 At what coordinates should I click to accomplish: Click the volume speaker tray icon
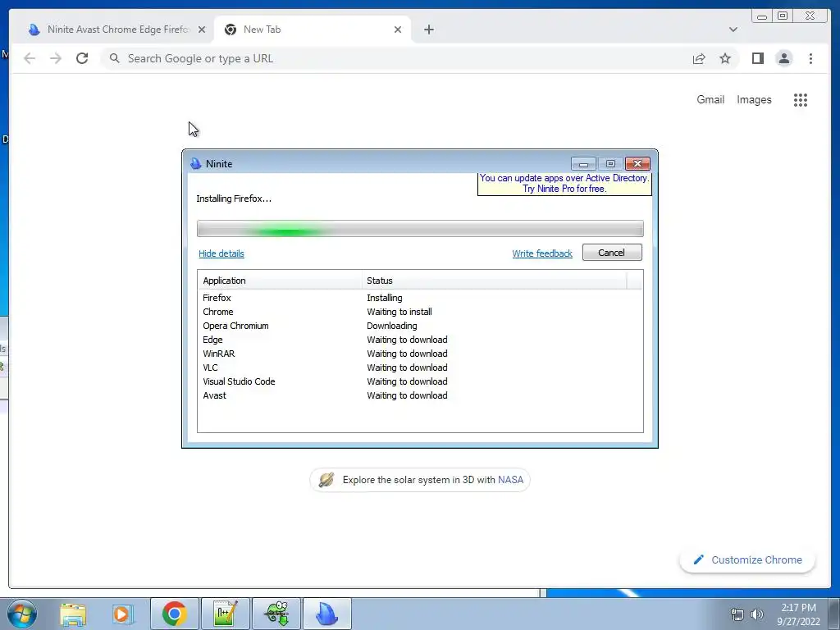(757, 614)
